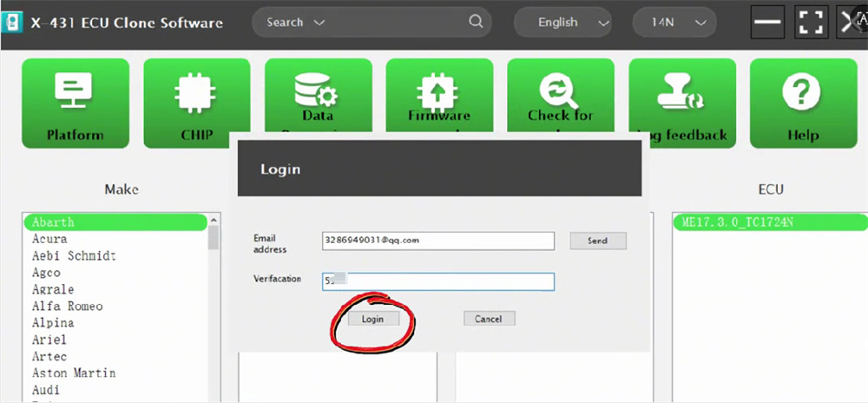
Task: Click the search magnifier icon
Action: (x=476, y=22)
